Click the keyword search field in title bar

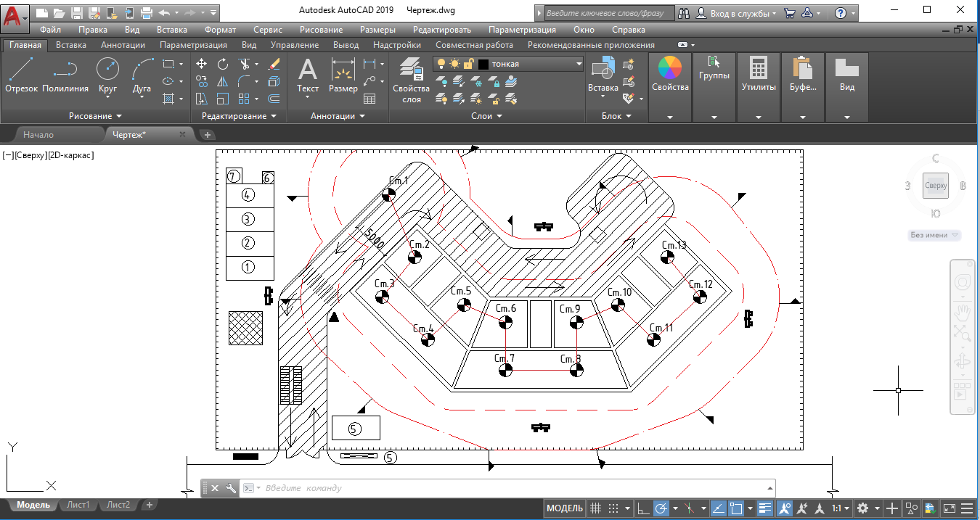[x=608, y=13]
